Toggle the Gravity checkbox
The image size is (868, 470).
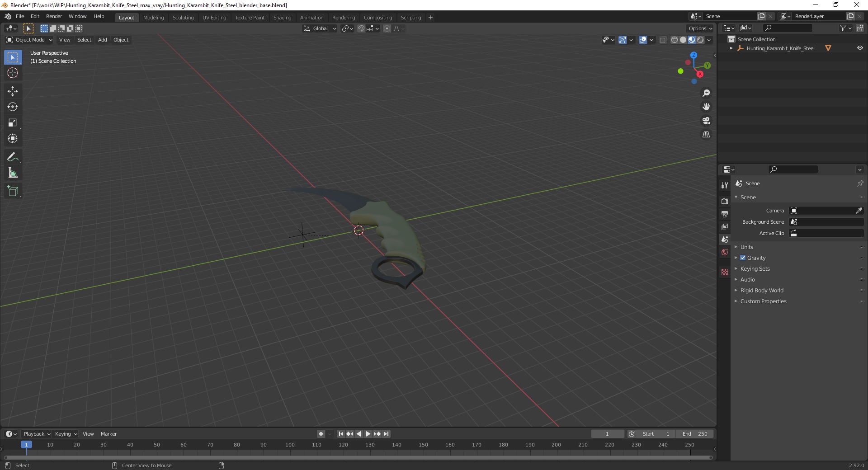click(743, 258)
